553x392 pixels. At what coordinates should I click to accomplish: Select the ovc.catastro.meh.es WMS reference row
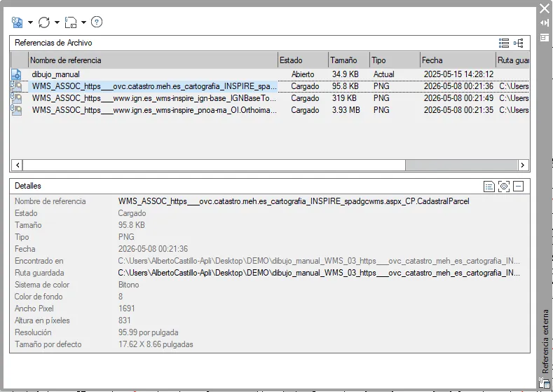click(270, 86)
